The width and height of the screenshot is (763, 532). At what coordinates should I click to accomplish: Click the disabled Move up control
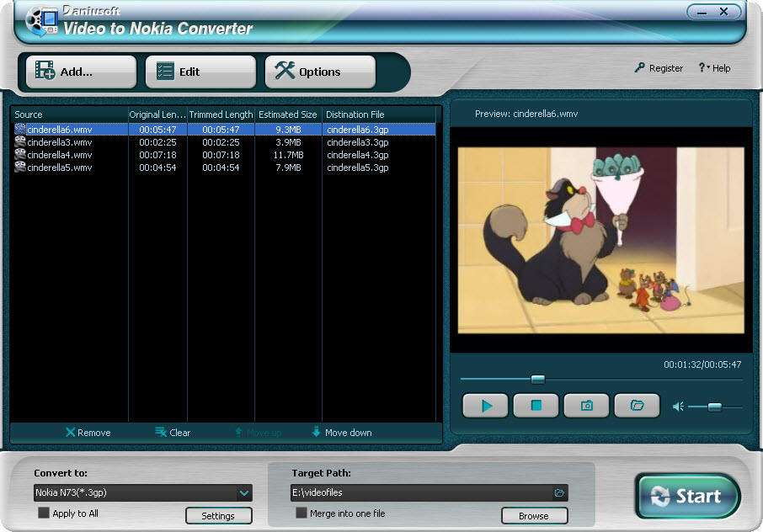coord(258,433)
